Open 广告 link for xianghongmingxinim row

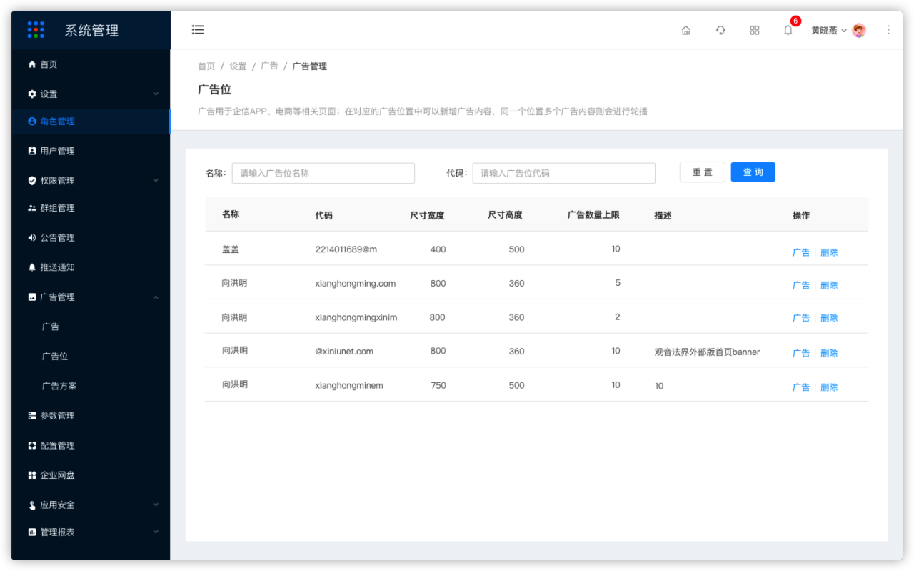(801, 318)
